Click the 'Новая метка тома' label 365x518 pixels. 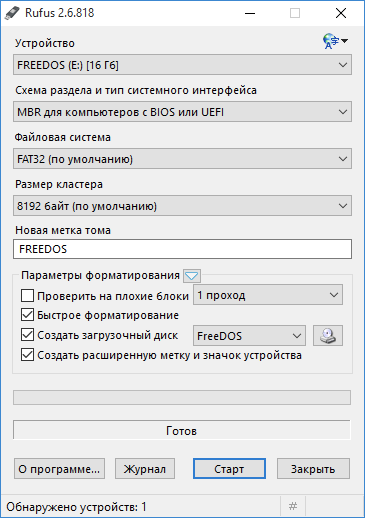[63, 230]
